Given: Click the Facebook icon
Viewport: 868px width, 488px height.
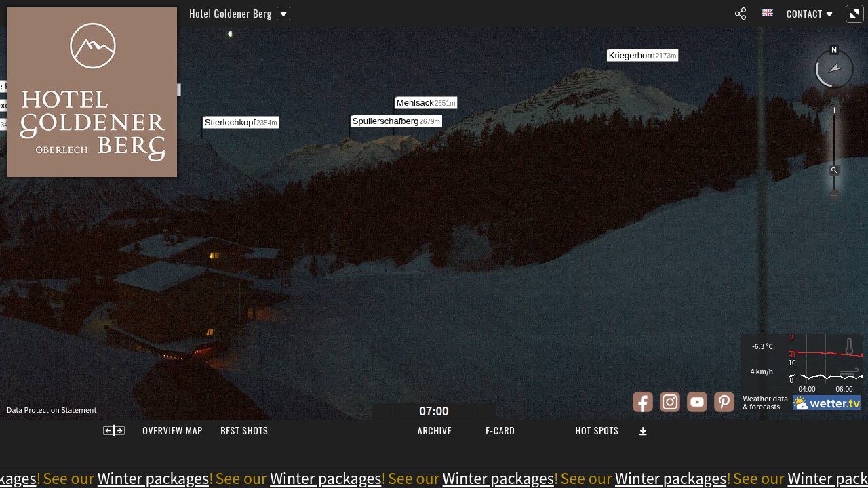Looking at the screenshot, I should (x=643, y=402).
